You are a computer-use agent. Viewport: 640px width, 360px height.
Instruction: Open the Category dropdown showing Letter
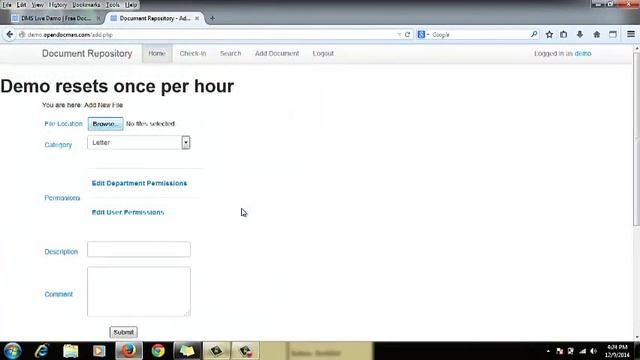pyautogui.click(x=138, y=142)
